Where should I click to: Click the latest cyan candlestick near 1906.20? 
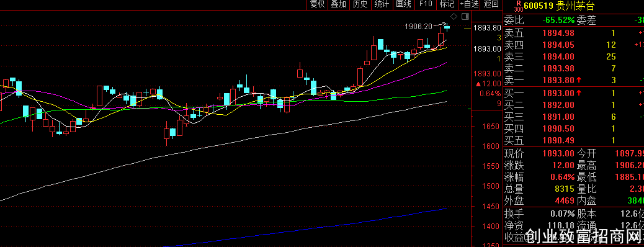coord(447,27)
